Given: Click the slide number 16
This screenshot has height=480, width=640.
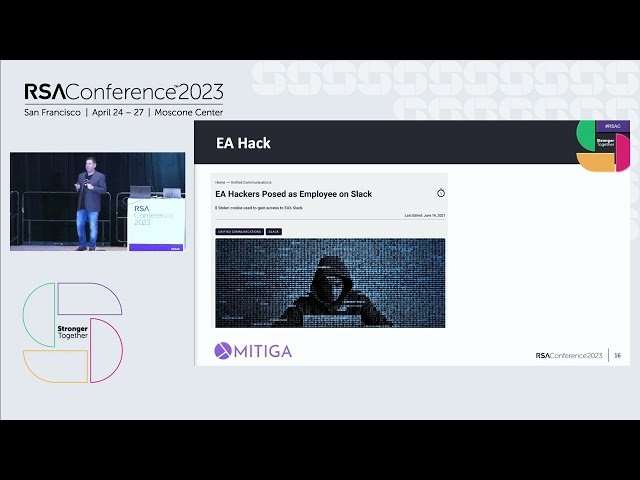Looking at the screenshot, I should pos(618,356).
